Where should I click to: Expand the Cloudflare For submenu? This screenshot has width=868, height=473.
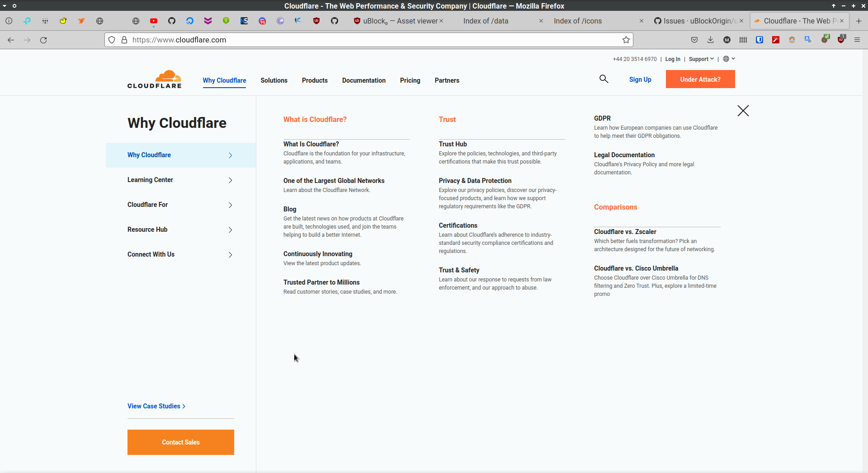click(180, 205)
